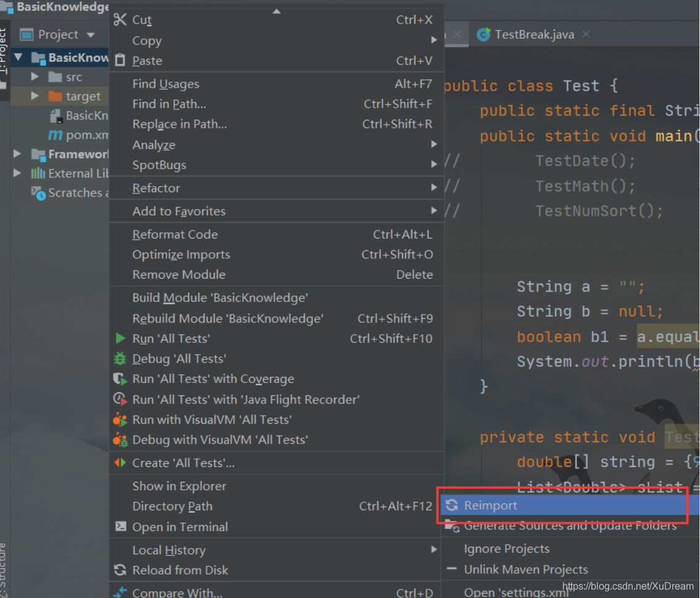Viewport: 700px width, 598px height.
Task: Click the Run with Coverage shield icon
Action: click(120, 379)
